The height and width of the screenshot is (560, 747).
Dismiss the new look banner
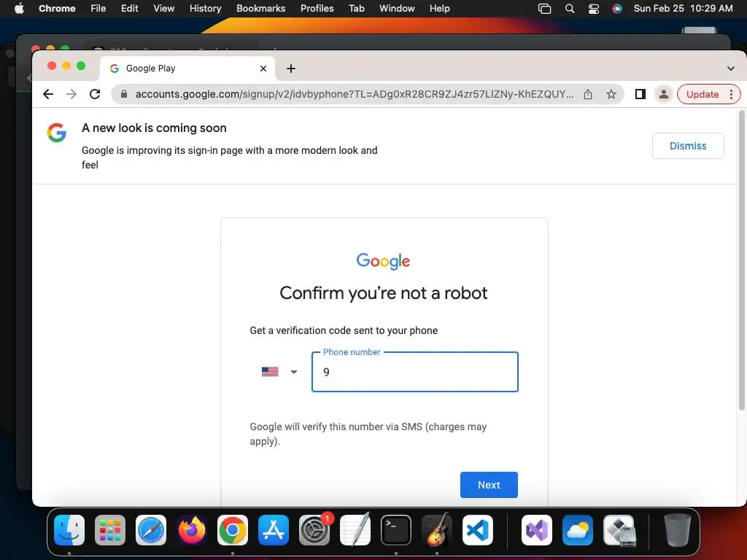click(688, 146)
